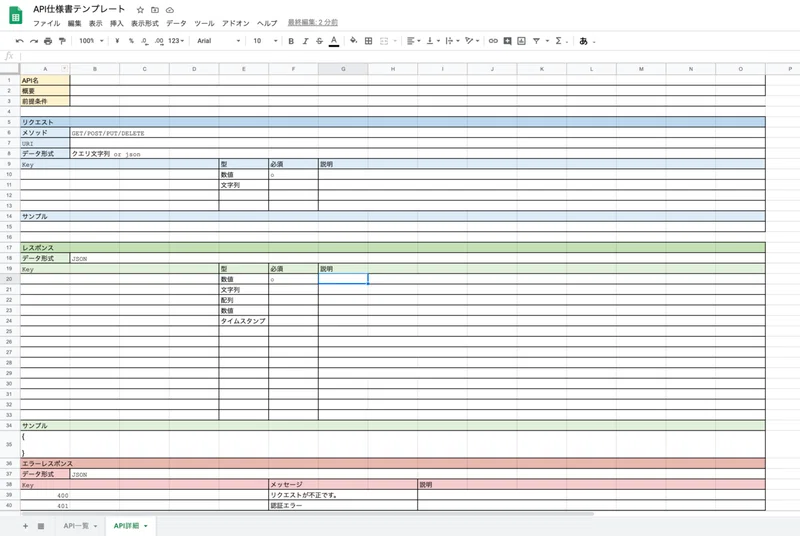The width and height of the screenshot is (800, 536).
Task: Click the merge cells icon
Action: pyautogui.click(x=384, y=41)
